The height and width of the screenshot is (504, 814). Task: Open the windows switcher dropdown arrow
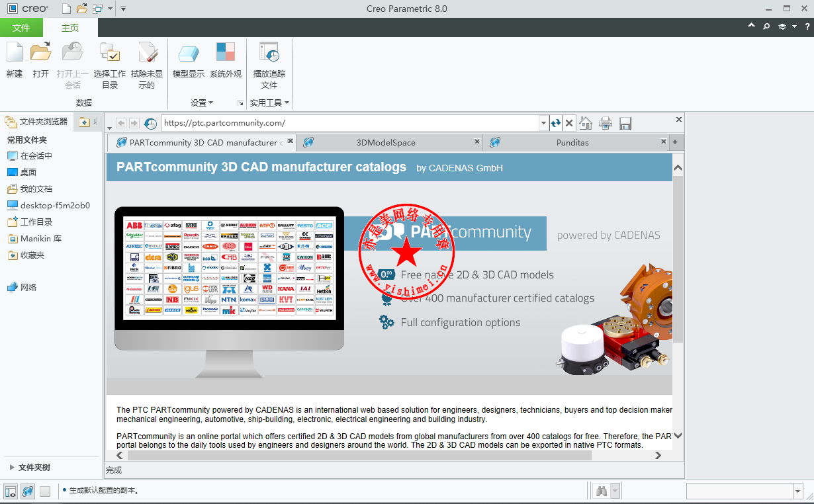(x=109, y=9)
